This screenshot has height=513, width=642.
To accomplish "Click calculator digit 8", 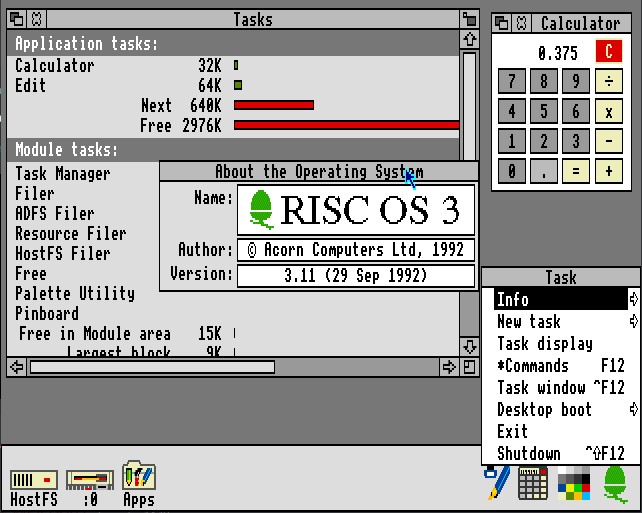I will [x=544, y=81].
